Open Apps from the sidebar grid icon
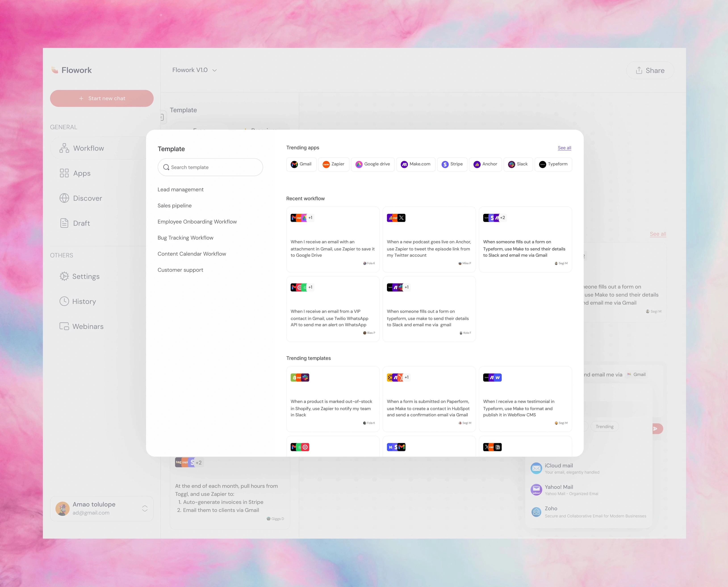This screenshot has height=587, width=728. [64, 173]
